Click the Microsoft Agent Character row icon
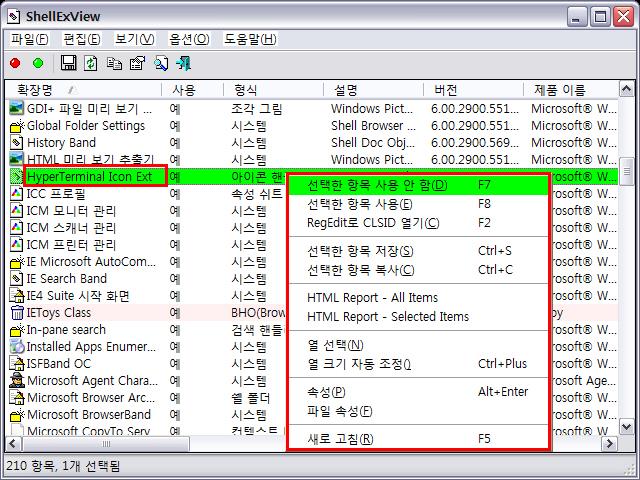 (16, 380)
